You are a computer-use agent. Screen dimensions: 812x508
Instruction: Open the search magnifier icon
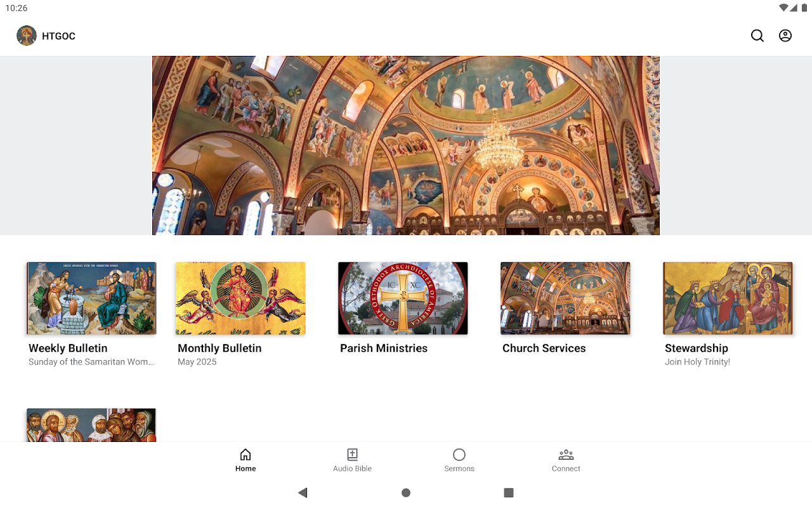pos(757,36)
